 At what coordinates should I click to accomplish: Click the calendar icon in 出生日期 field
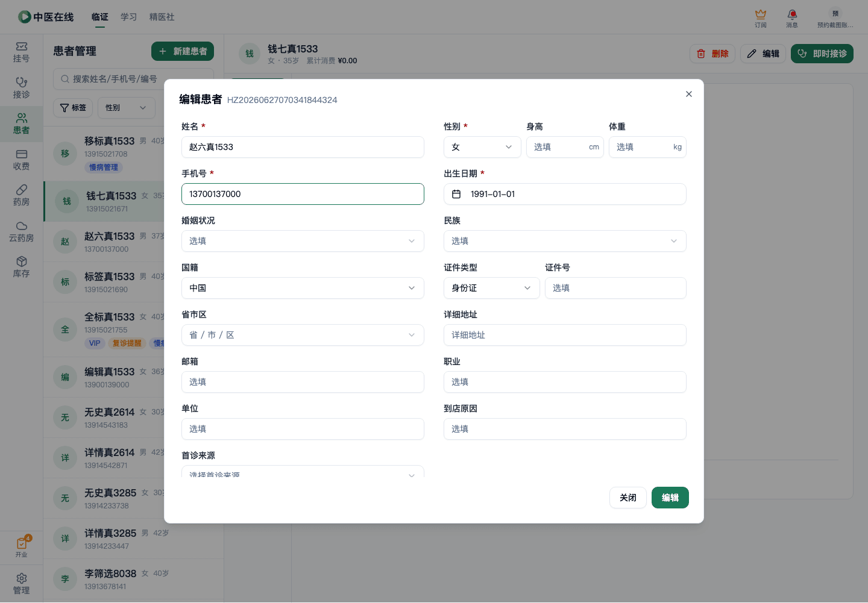pos(456,194)
